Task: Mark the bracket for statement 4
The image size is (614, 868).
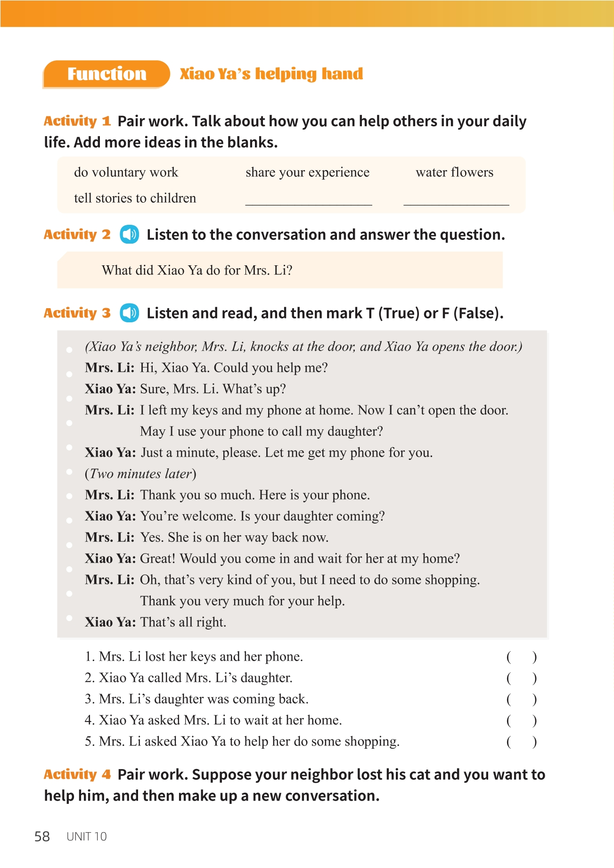Action: [521, 721]
